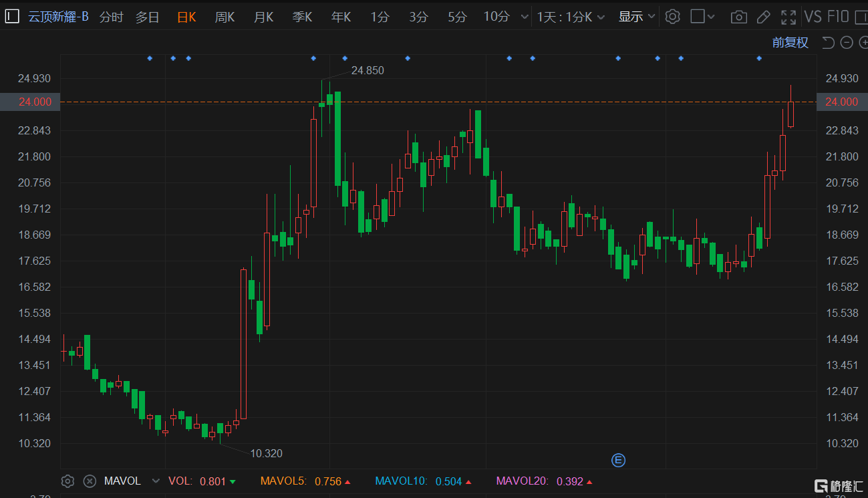The image size is (868, 498).
Task: Open the chart settings gear icon
Action: point(672,16)
